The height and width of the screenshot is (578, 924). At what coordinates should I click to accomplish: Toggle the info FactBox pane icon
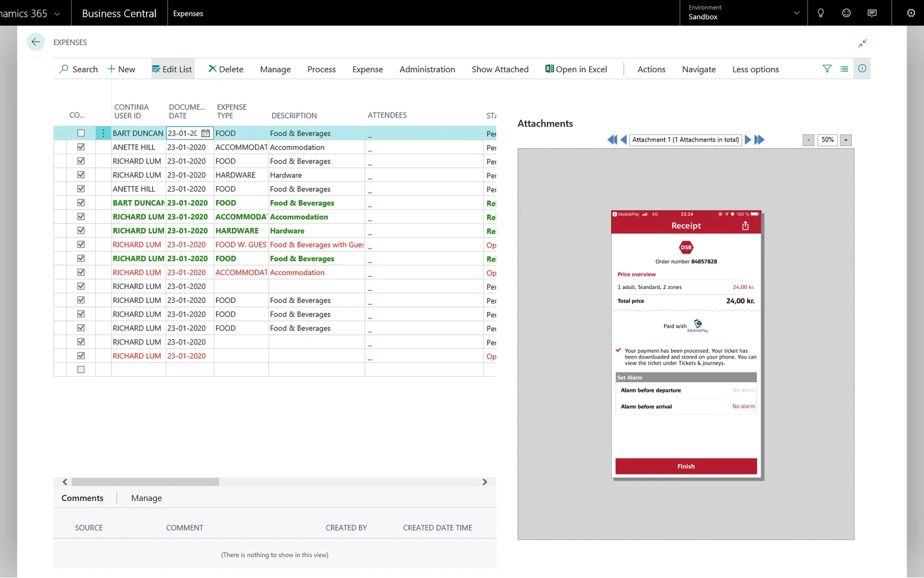862,69
